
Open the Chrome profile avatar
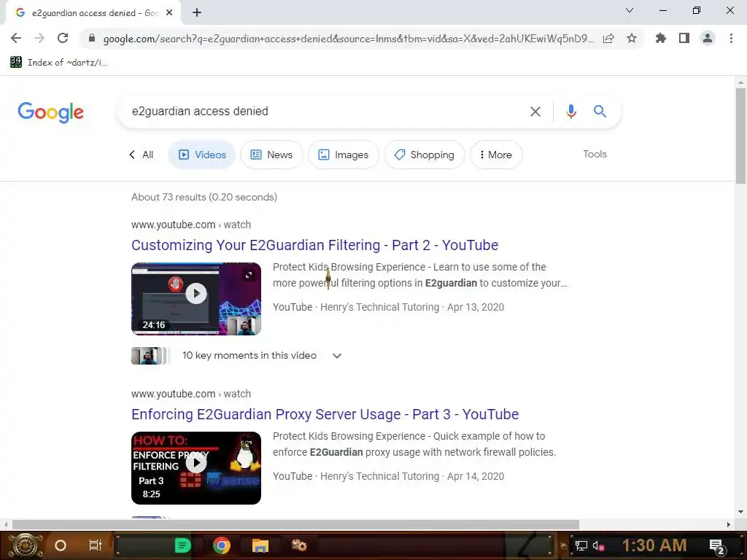708,38
